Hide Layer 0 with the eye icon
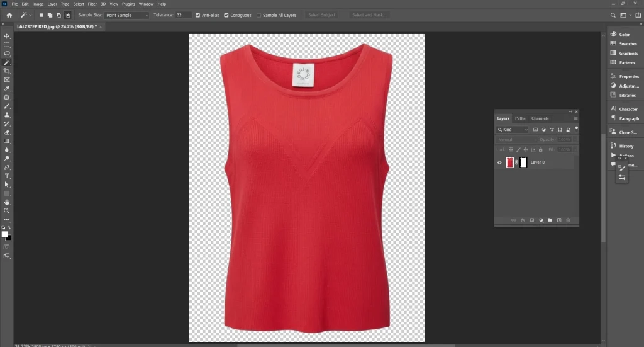Screen dimensions: 644x347 pos(500,162)
